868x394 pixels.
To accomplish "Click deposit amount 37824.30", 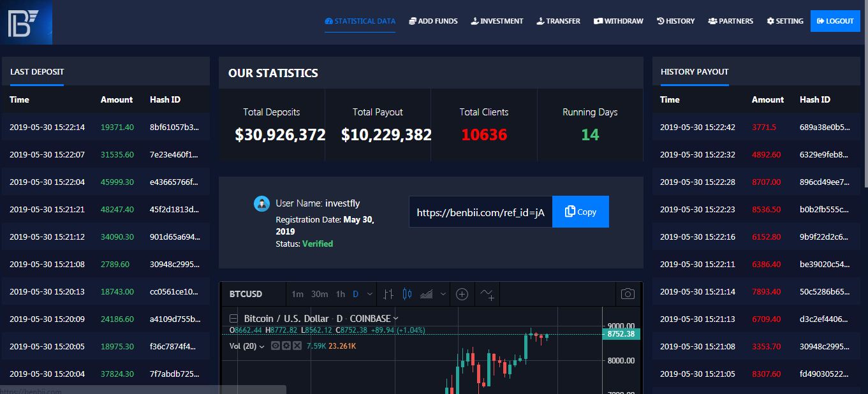I will click(117, 374).
